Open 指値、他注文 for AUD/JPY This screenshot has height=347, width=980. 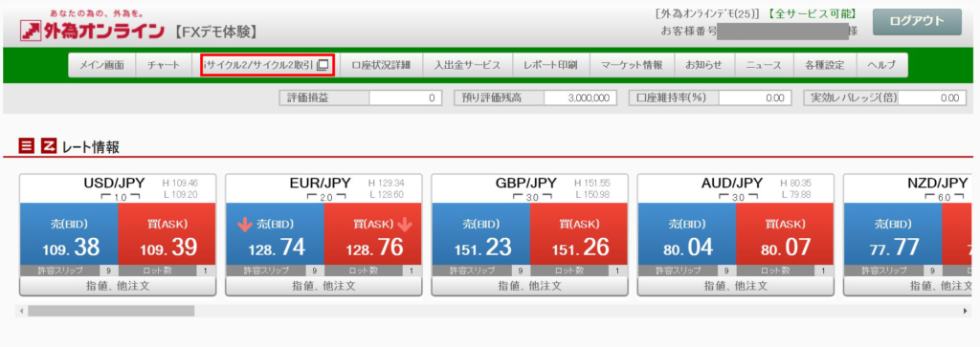(736, 286)
